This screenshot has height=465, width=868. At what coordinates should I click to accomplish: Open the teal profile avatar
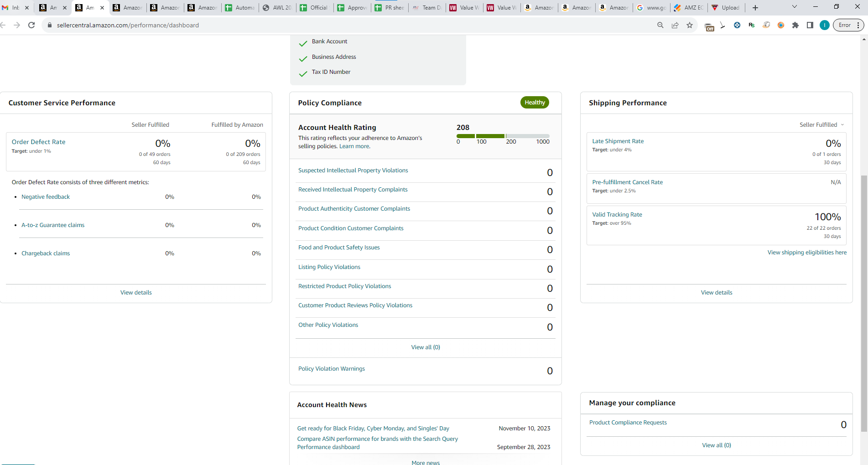point(824,25)
